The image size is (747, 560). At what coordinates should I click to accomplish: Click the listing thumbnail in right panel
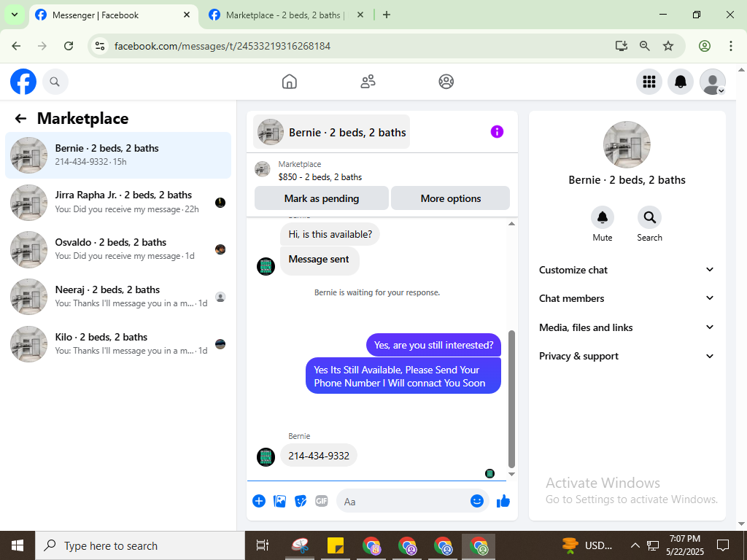tap(627, 144)
